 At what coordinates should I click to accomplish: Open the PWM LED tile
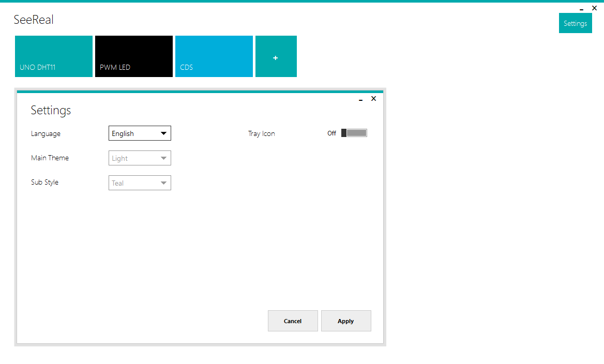(133, 56)
